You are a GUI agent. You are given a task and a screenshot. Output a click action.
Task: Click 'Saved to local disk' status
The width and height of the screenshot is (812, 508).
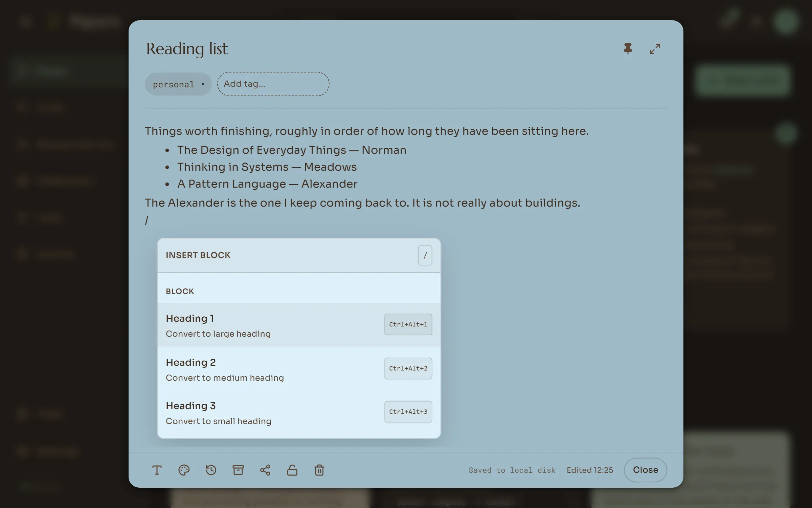(x=512, y=470)
